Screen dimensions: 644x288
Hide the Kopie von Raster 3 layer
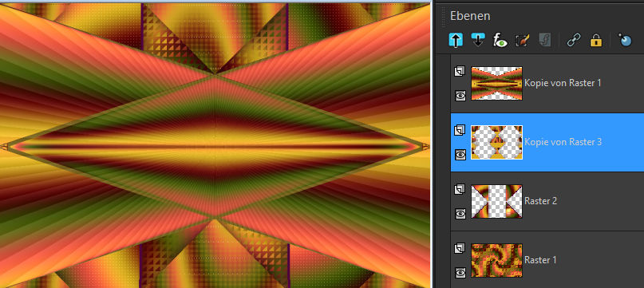pyautogui.click(x=460, y=155)
